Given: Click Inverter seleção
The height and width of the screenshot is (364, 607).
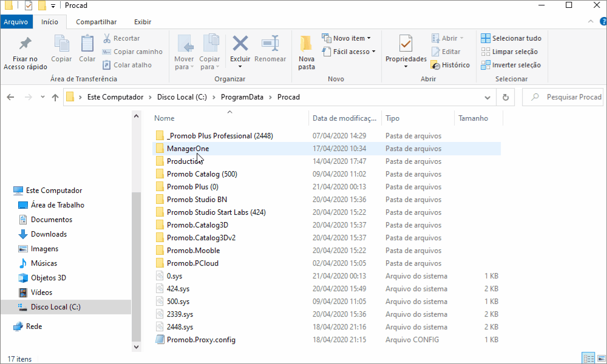Looking at the screenshot, I should click(510, 65).
